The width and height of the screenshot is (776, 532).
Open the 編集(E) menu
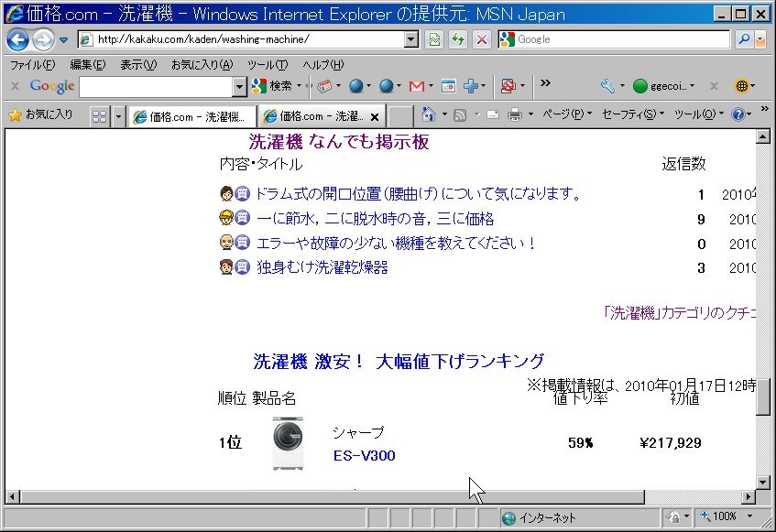(88, 65)
